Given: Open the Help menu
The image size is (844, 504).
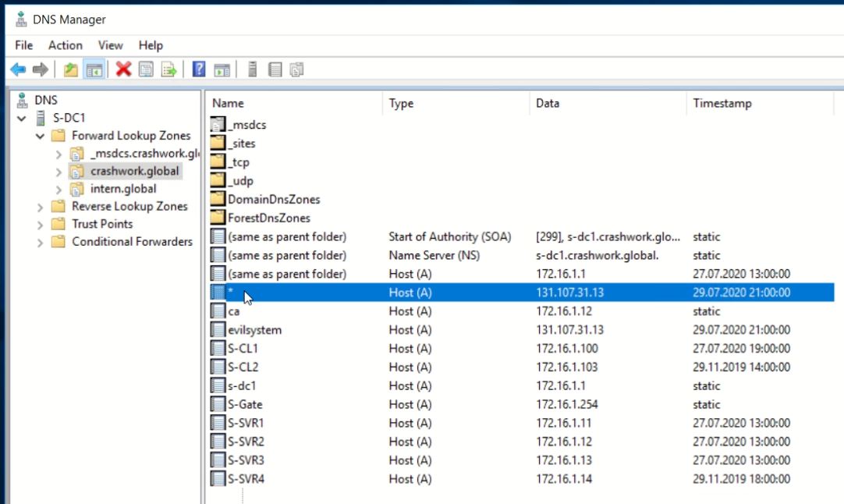Looking at the screenshot, I should coord(151,45).
